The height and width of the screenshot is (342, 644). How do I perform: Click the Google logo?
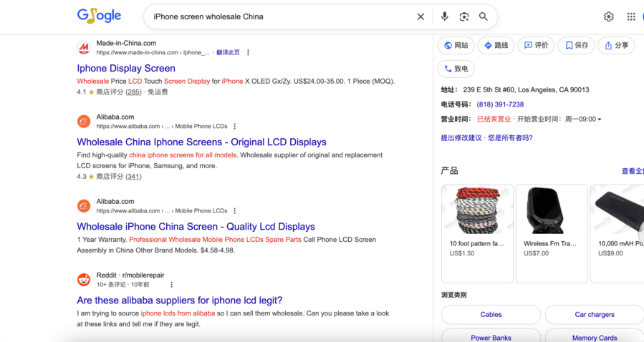(99, 16)
